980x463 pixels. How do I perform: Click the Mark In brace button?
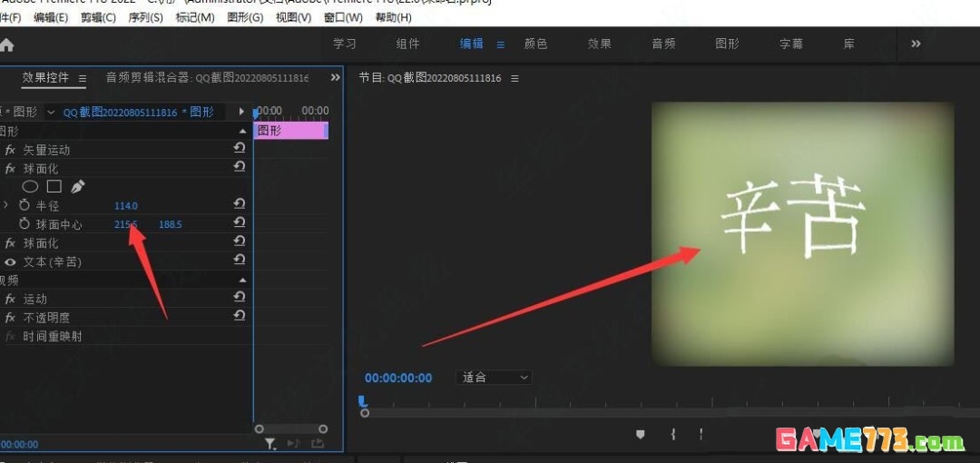(x=673, y=434)
